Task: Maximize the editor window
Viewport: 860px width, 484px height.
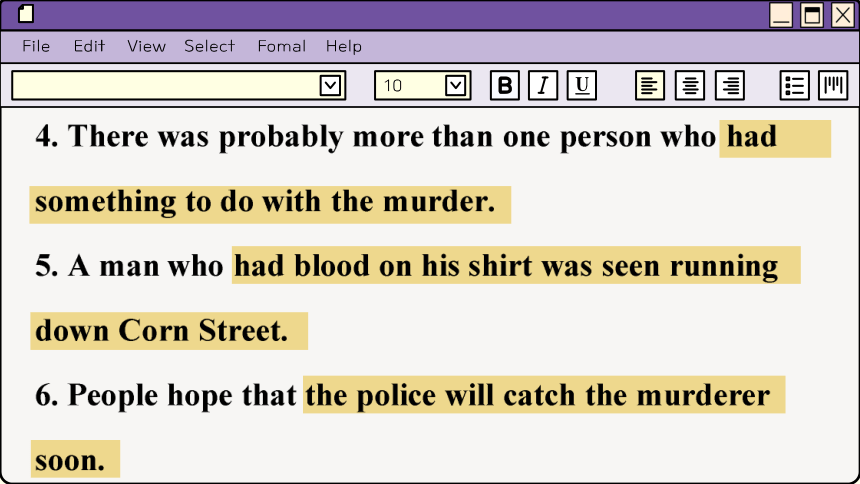Action: click(812, 15)
